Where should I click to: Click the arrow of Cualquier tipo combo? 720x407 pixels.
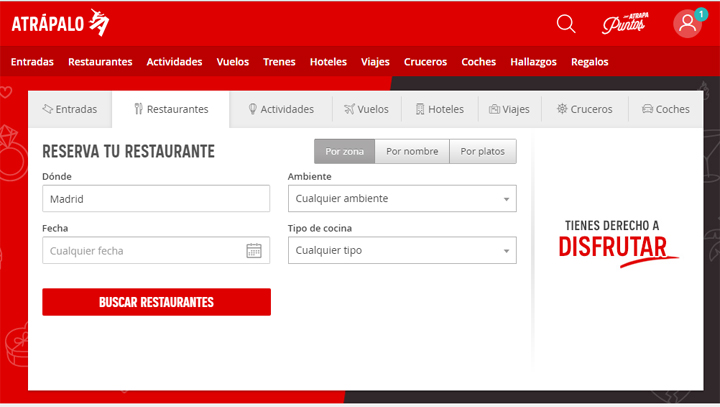pyautogui.click(x=506, y=251)
